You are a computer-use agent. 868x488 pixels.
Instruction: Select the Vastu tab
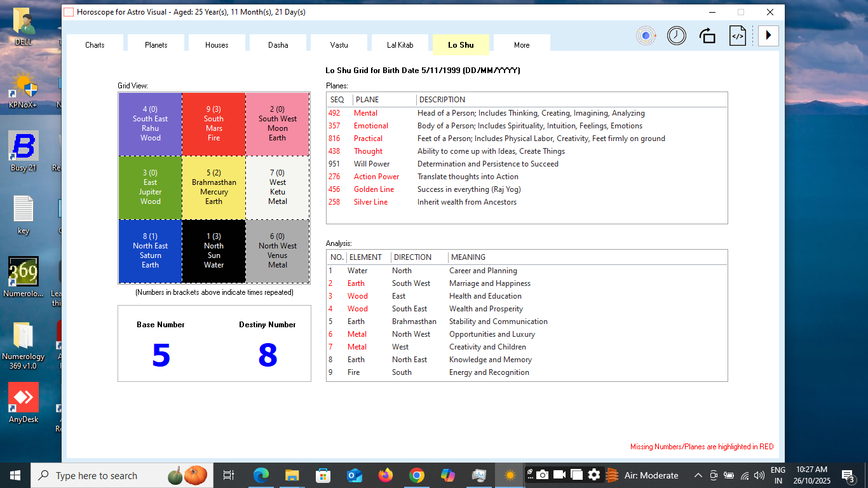tap(339, 45)
